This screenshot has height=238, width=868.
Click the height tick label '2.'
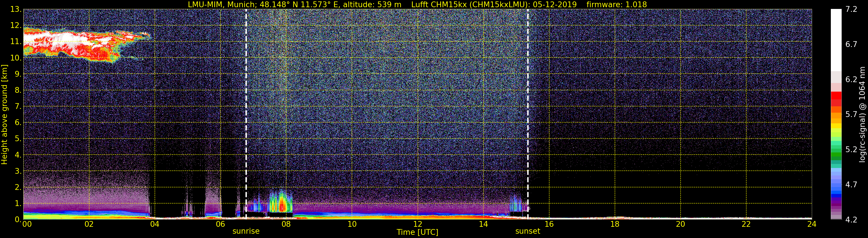(18, 187)
